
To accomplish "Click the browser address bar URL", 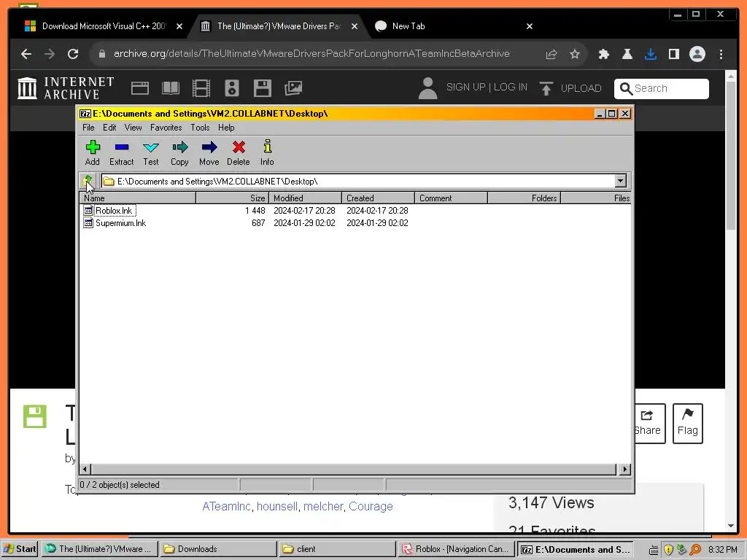I will point(311,54).
